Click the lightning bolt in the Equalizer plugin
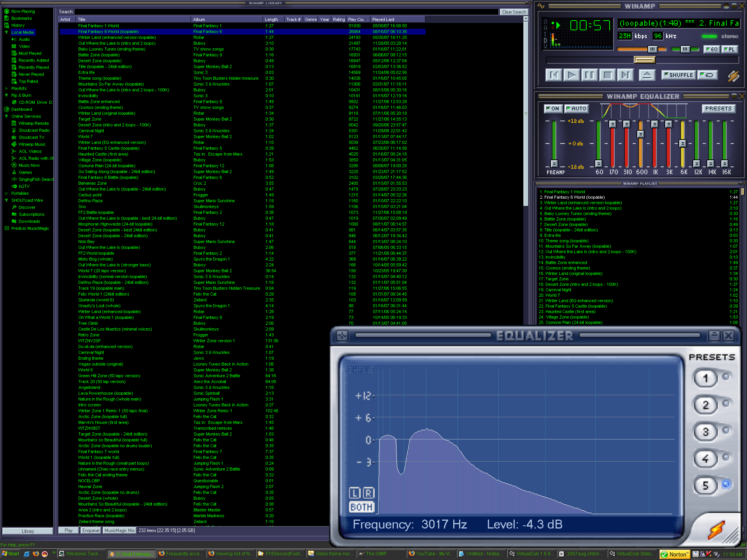Image resolution: width=747 pixels, height=560 pixels. [716, 530]
